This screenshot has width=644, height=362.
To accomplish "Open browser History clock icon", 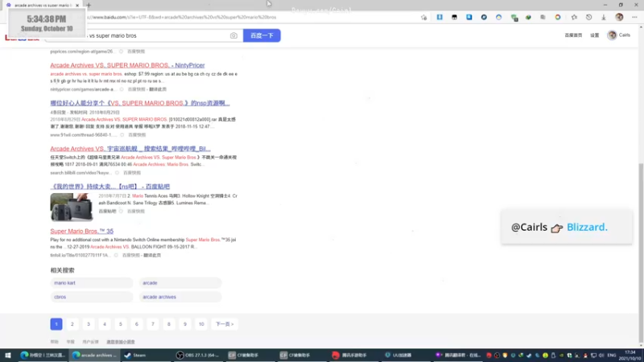I will point(589,17).
